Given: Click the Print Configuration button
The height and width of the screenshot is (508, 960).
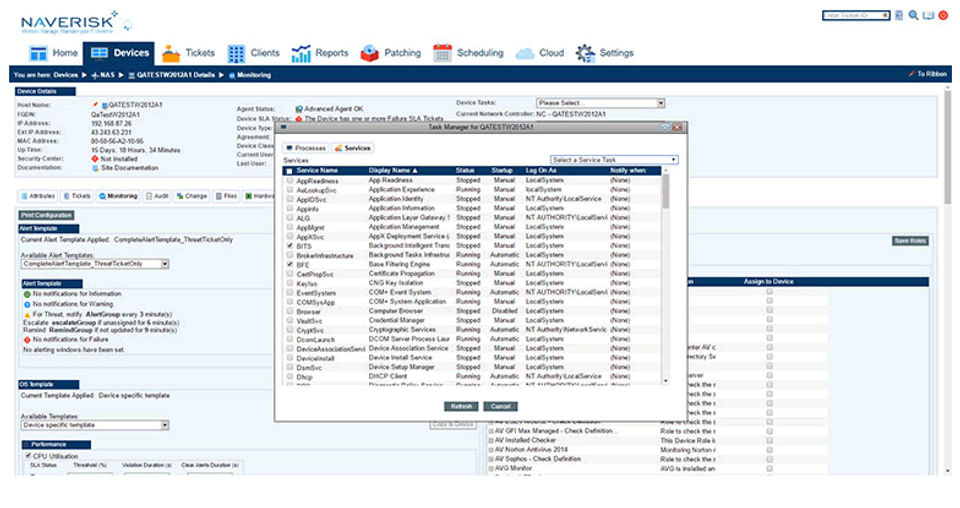Looking at the screenshot, I should [47, 215].
